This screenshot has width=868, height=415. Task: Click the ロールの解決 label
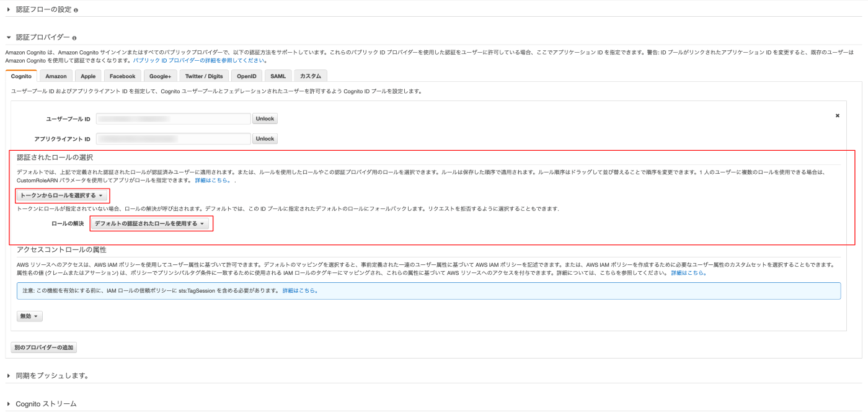point(68,223)
